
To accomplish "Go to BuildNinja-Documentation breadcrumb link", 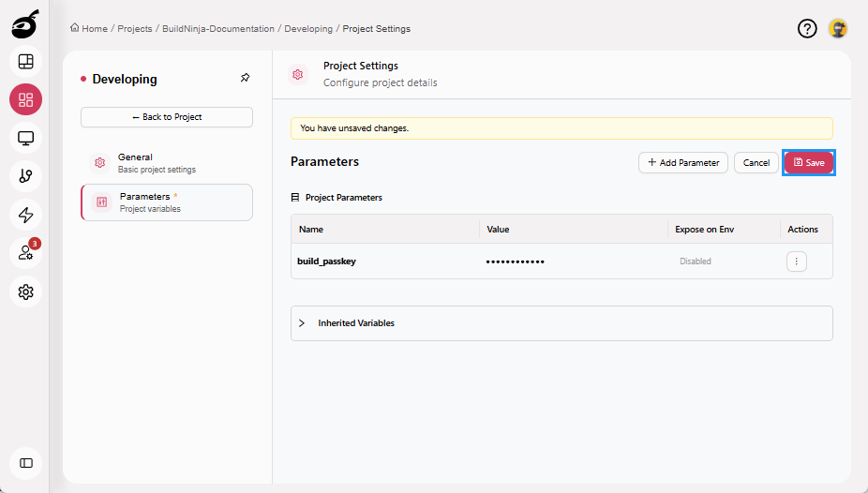I will pyautogui.click(x=218, y=29).
